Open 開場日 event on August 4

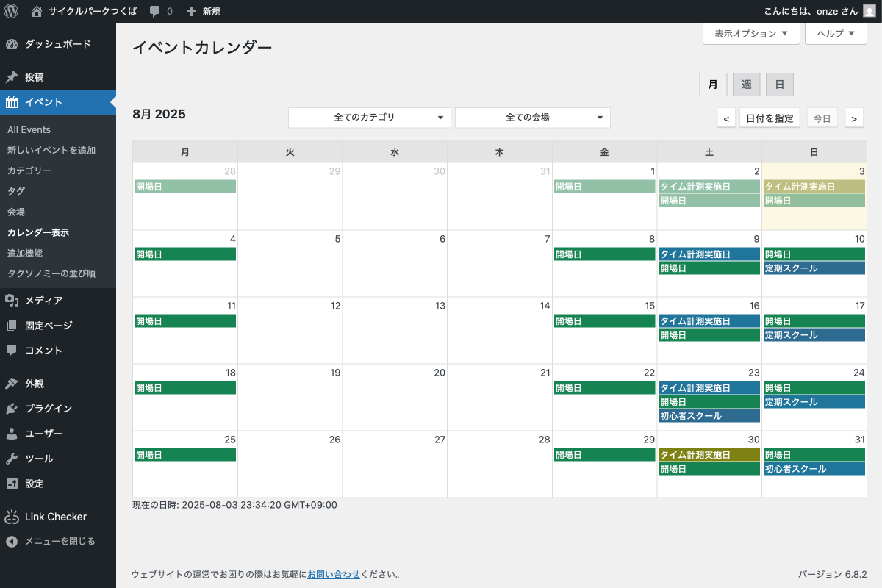coord(185,254)
